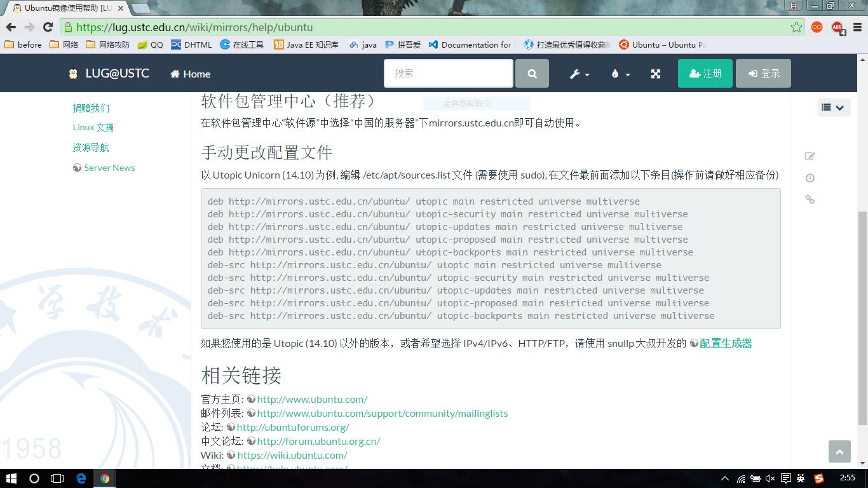This screenshot has height=488, width=868.
Task: Open the Documentation for bookmark
Action: click(471, 44)
